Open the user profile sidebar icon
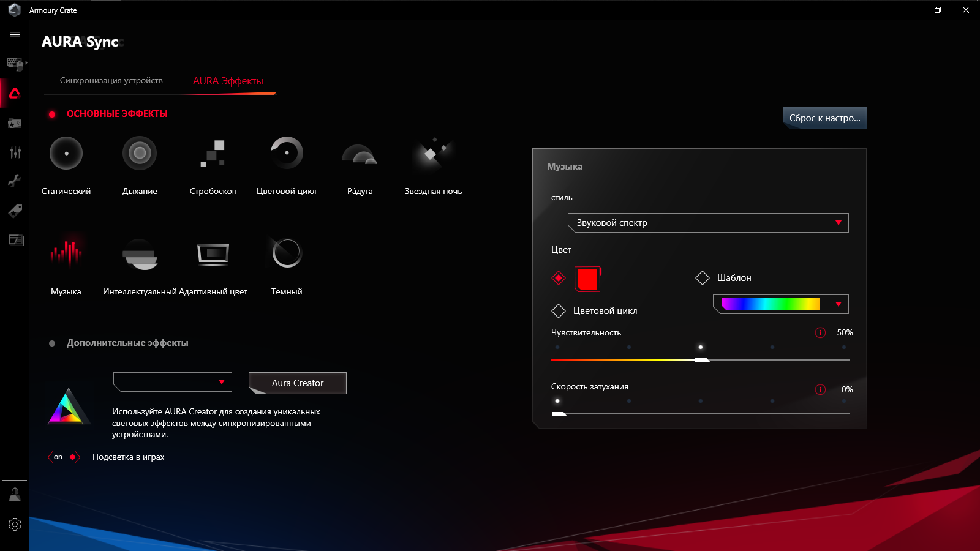Viewport: 980px width, 551px height. (15, 495)
